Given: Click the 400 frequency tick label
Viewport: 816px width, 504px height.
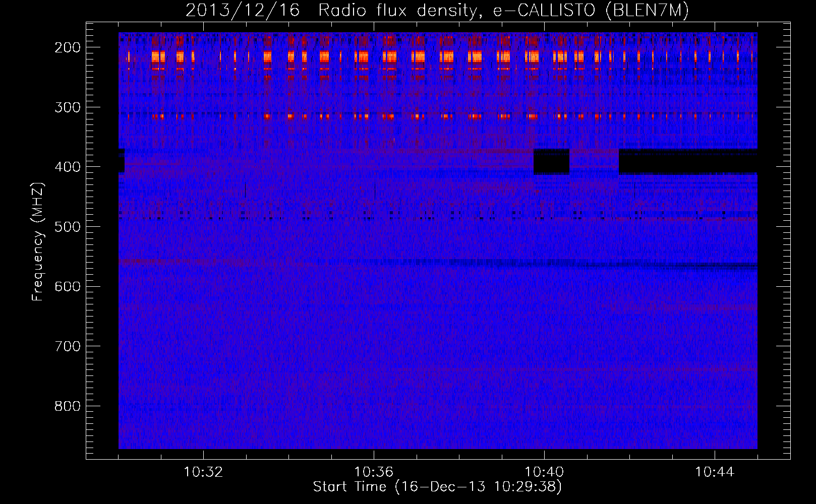Looking at the screenshot, I should point(67,167).
